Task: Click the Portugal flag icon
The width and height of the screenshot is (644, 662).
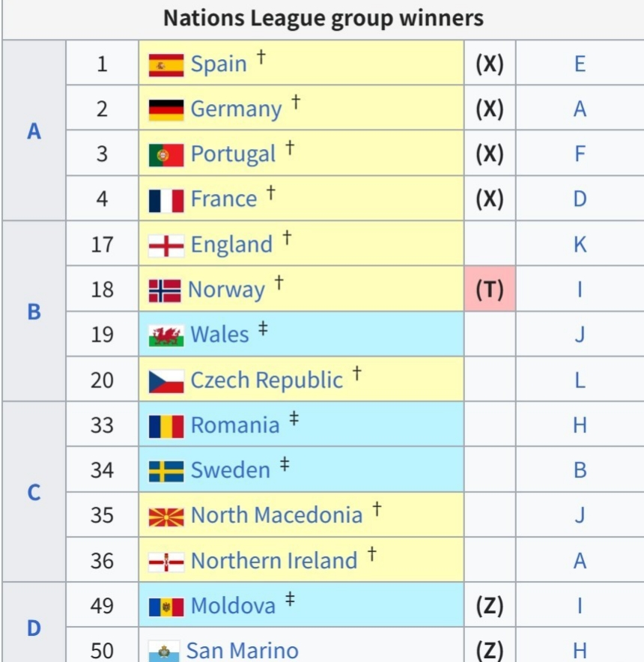Action: (x=165, y=154)
